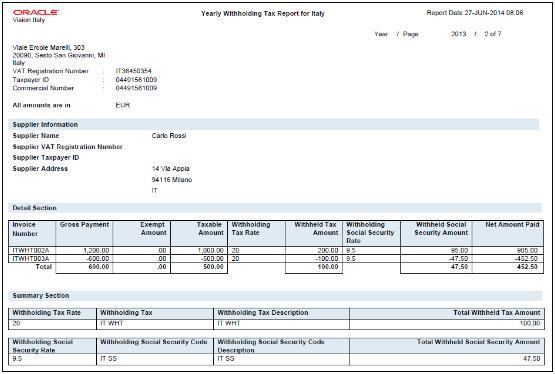Click the net amount paid 905.00

click(527, 251)
